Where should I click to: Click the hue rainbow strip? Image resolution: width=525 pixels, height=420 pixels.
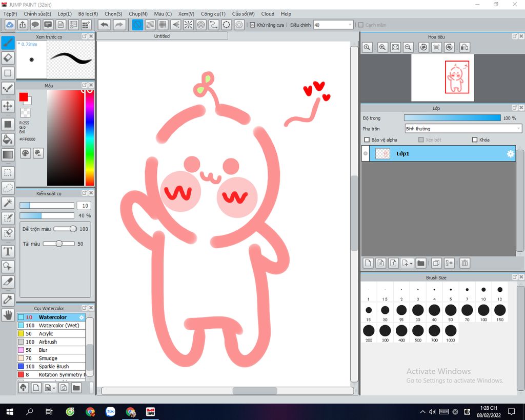pos(89,137)
